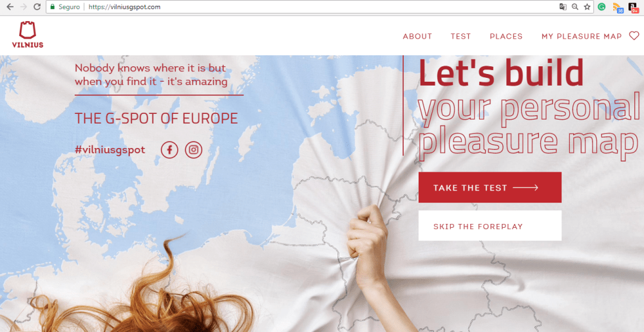644x332 pixels.
Task: Click the translate page icon
Action: [563, 7]
